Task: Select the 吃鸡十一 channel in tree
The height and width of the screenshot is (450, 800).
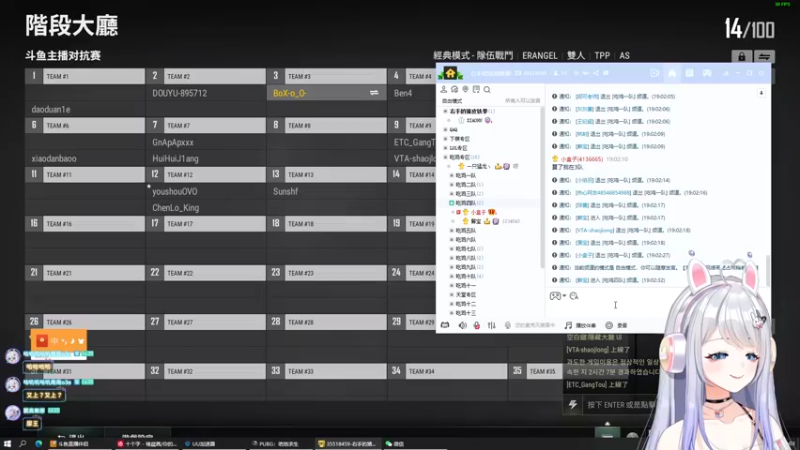Action: tap(465, 286)
